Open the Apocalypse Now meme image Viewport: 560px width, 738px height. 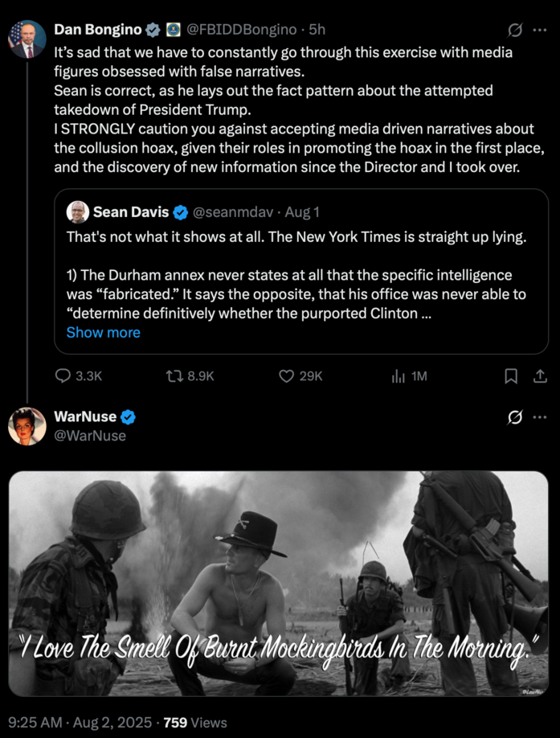[279, 583]
